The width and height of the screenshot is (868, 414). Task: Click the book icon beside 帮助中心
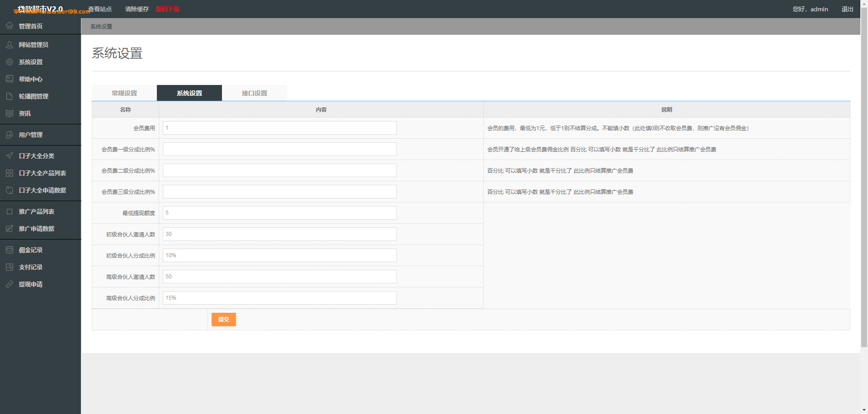[9, 79]
